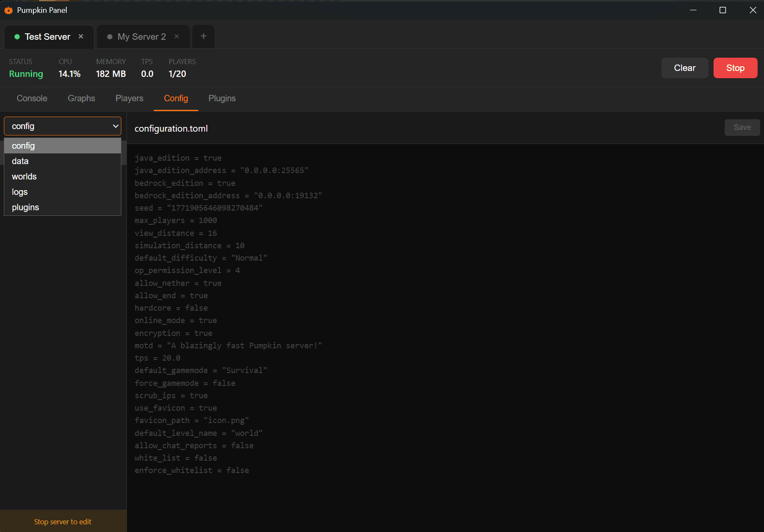Choose worlds in the dropdown list
The height and width of the screenshot is (532, 764).
[x=24, y=176]
